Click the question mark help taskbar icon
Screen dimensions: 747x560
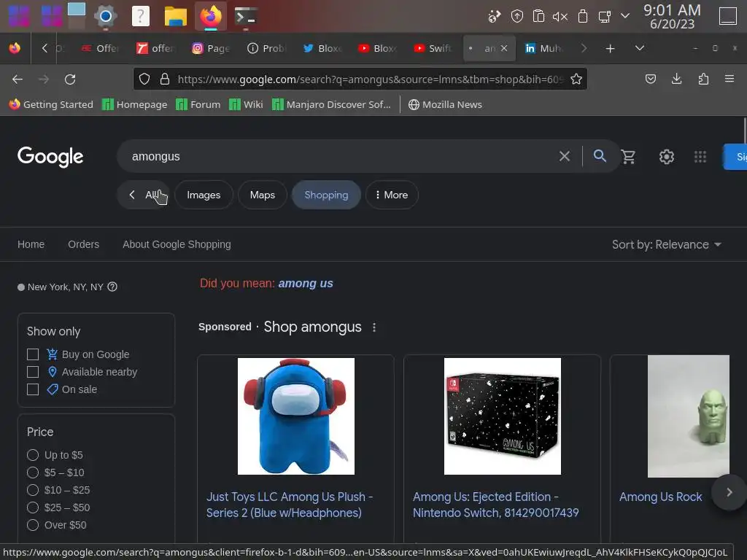(x=141, y=16)
